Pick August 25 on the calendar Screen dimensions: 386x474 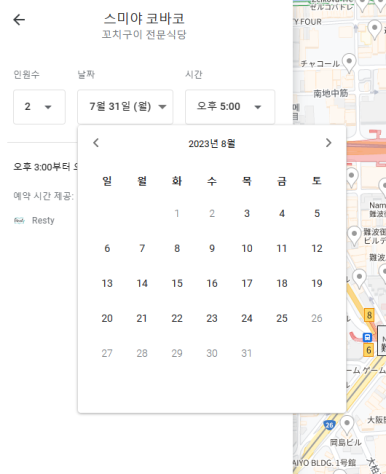pos(282,318)
